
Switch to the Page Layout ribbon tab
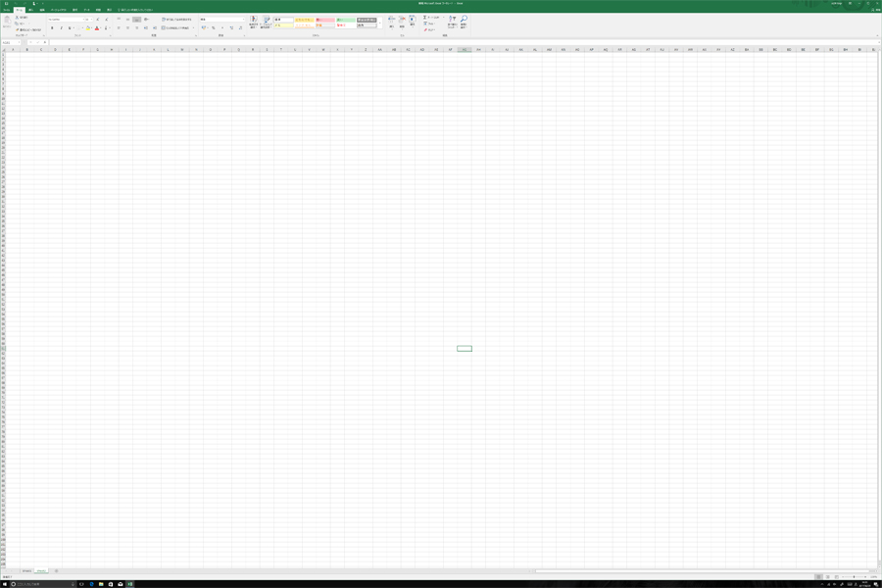[x=58, y=10]
